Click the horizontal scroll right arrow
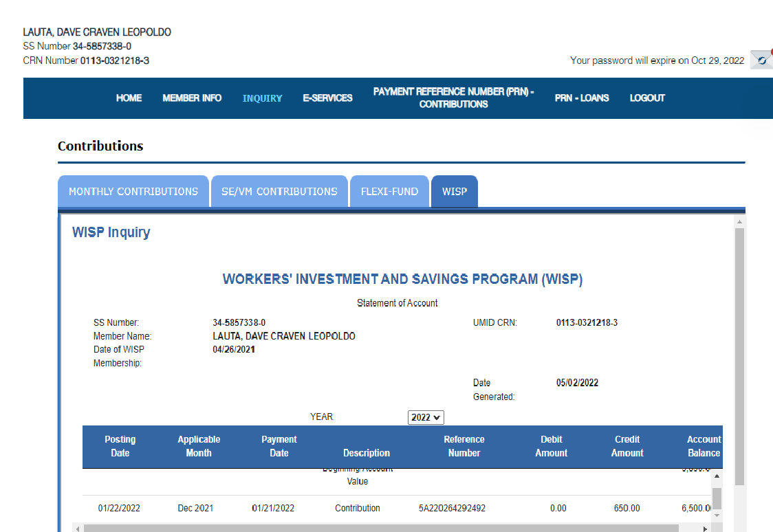This screenshot has width=773, height=532. point(705,529)
